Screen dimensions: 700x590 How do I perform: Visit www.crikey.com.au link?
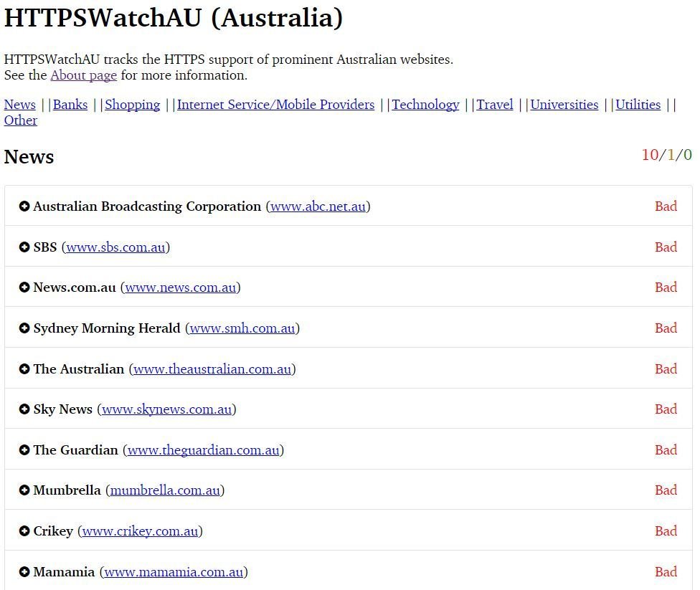point(140,531)
